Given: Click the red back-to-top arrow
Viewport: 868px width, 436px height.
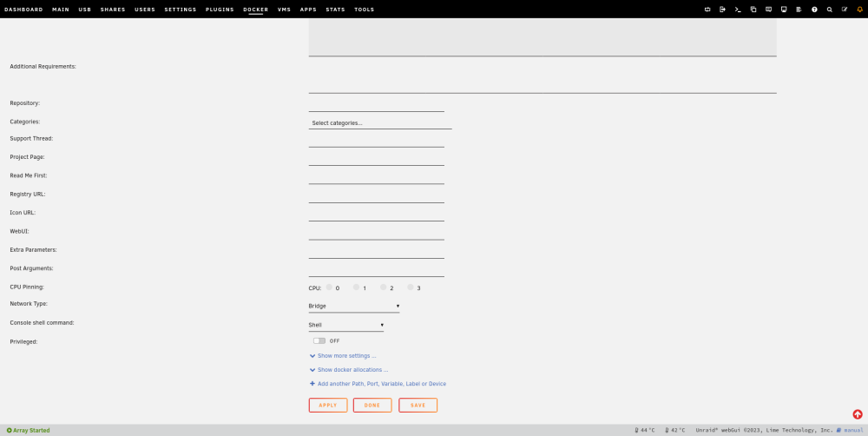Looking at the screenshot, I should 858,414.
